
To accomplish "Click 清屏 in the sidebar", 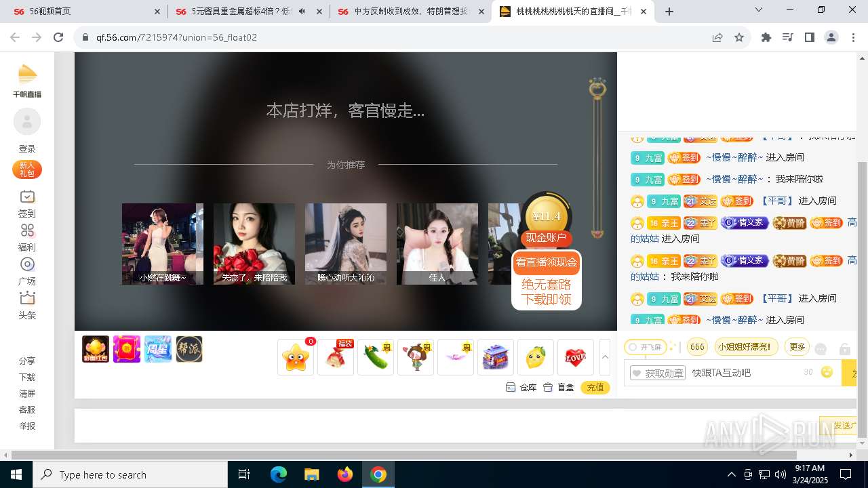I will click(x=27, y=394).
